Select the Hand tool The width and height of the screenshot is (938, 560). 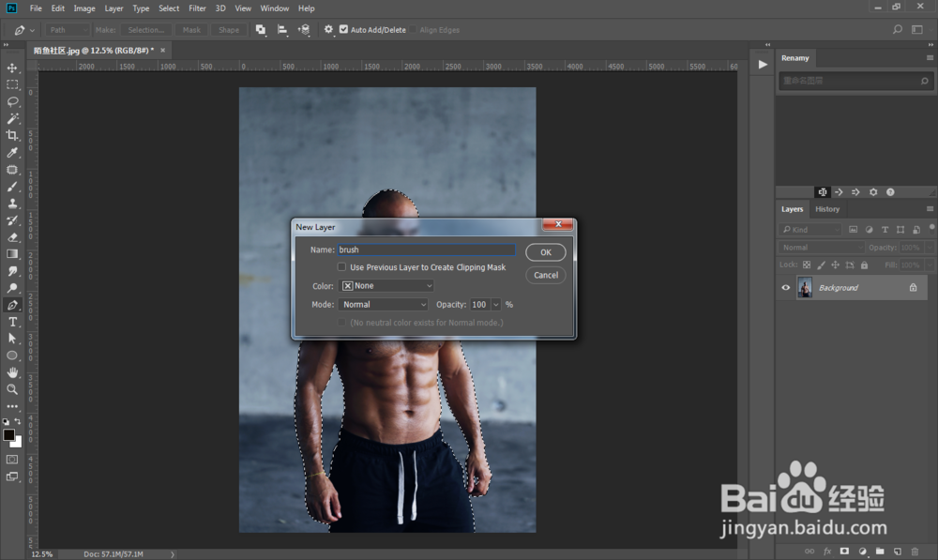click(x=12, y=372)
